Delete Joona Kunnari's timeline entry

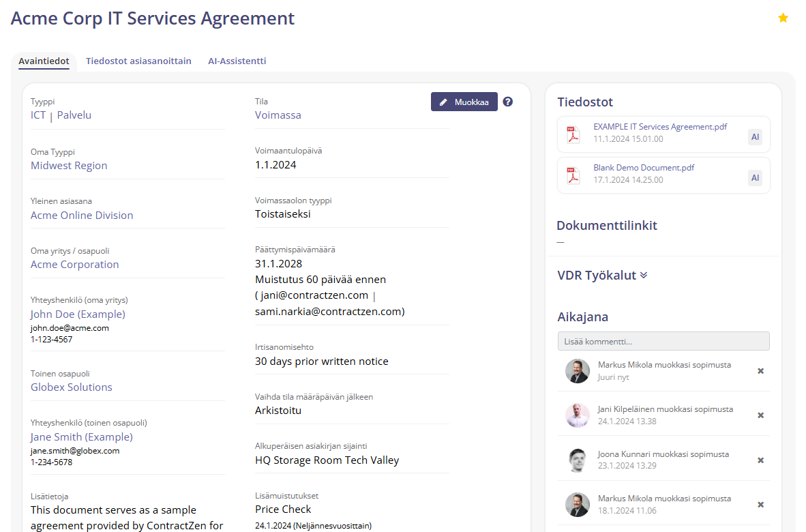point(761,460)
